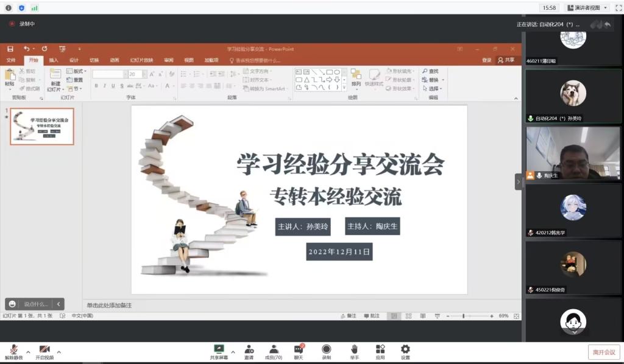Viewport: 624px width, 364px height.
Task: Switch to the 幻灯片放映 Slide Show tab
Action: (141, 60)
